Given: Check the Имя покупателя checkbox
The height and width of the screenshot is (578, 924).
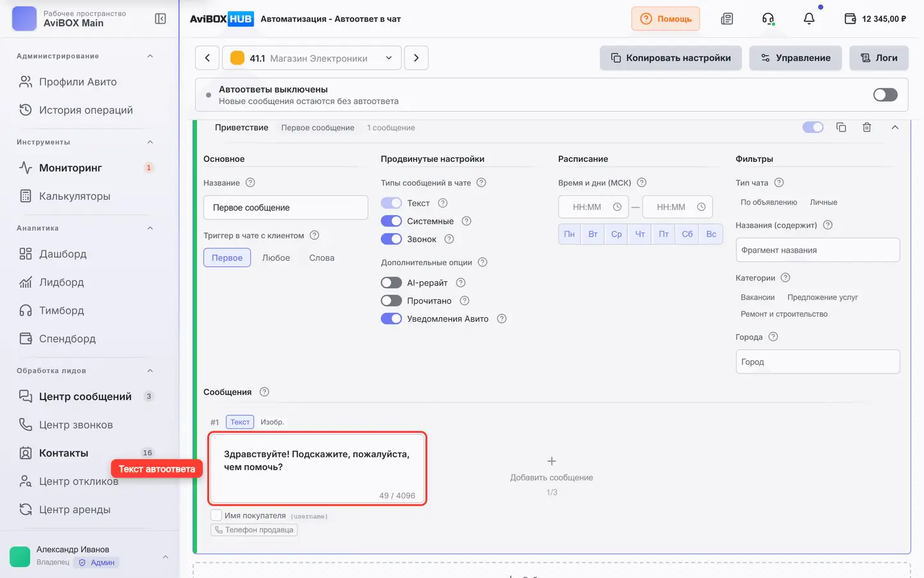Looking at the screenshot, I should click(216, 515).
